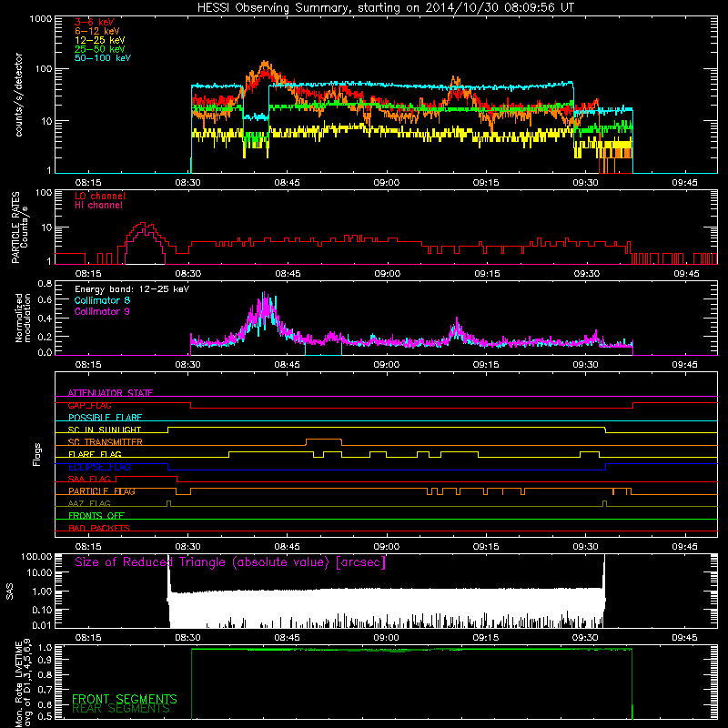Click the '12-25 keV' yellow count-rate legend entry

point(100,40)
